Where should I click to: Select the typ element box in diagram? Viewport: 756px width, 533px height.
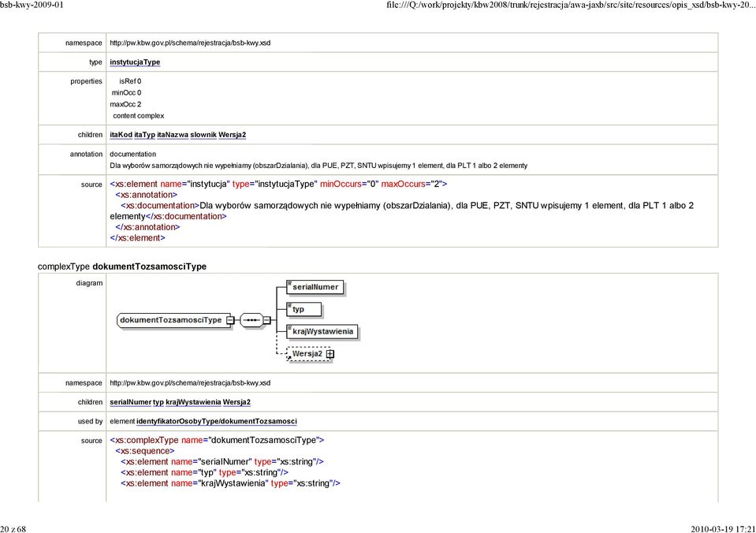(304, 309)
